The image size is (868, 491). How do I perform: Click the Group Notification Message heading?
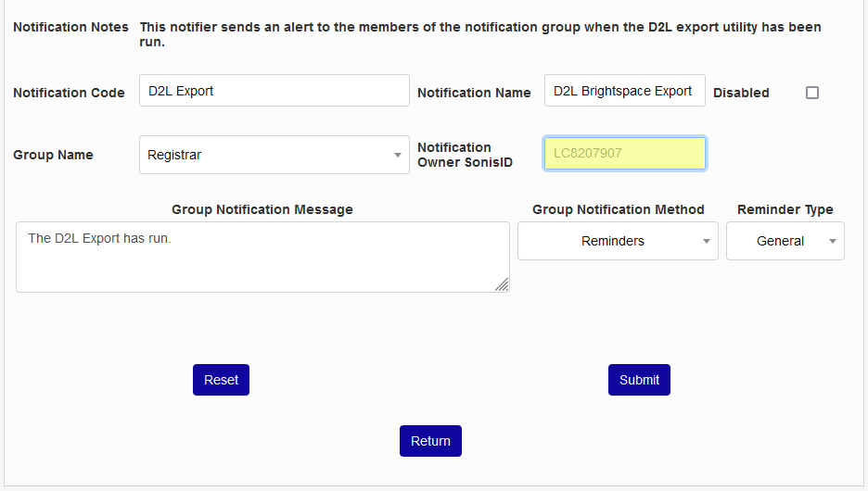(262, 209)
